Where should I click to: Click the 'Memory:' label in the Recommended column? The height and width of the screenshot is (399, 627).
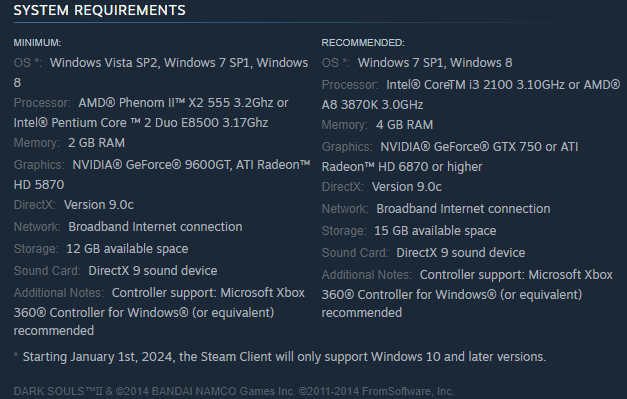pyautogui.click(x=344, y=125)
